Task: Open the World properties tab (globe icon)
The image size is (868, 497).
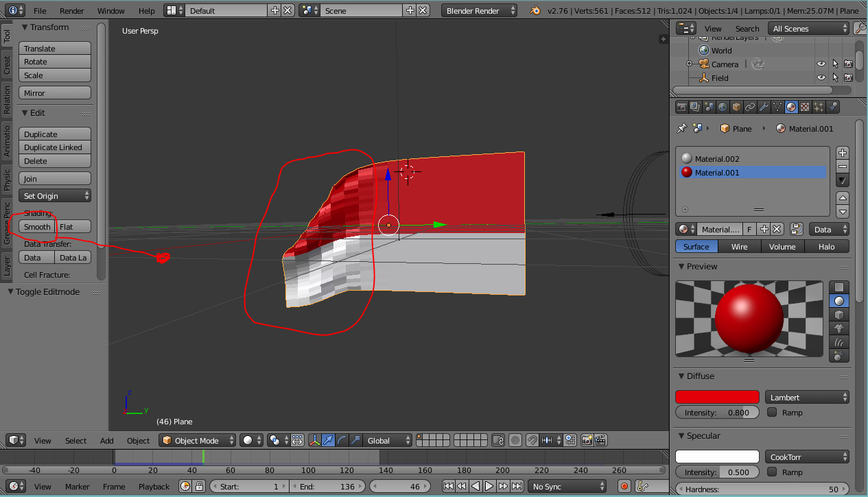Action: coord(723,107)
